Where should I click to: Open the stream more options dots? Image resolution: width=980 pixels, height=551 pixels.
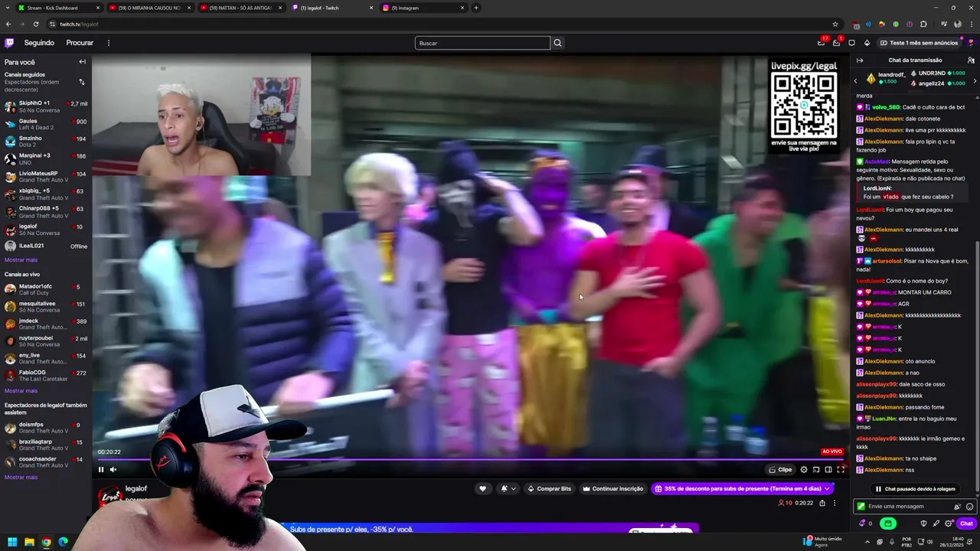click(835, 503)
